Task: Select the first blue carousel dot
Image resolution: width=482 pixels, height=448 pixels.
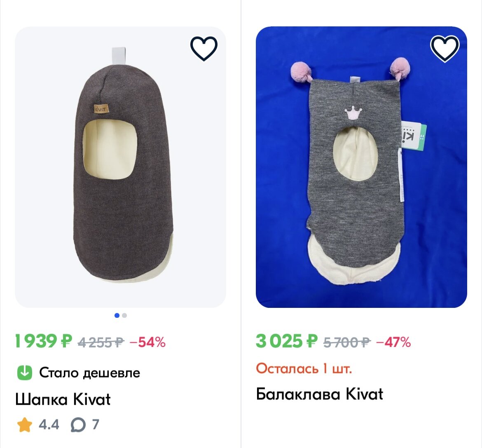Action: coord(117,315)
